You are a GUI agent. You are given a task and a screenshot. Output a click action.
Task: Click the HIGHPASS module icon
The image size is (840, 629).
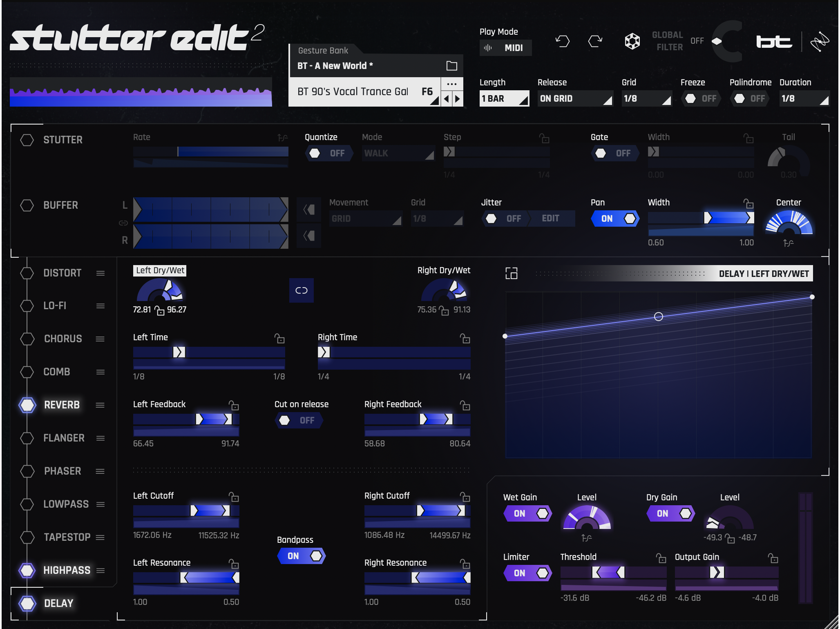pos(26,569)
